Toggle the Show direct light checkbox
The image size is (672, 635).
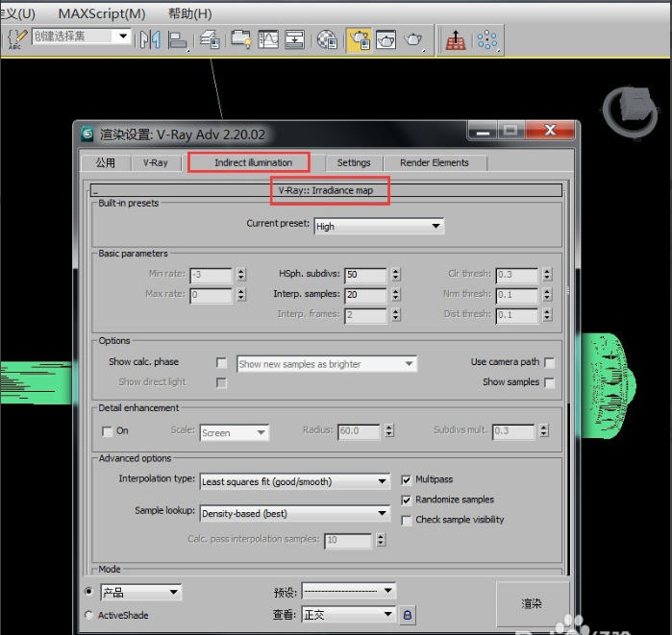[x=221, y=382]
